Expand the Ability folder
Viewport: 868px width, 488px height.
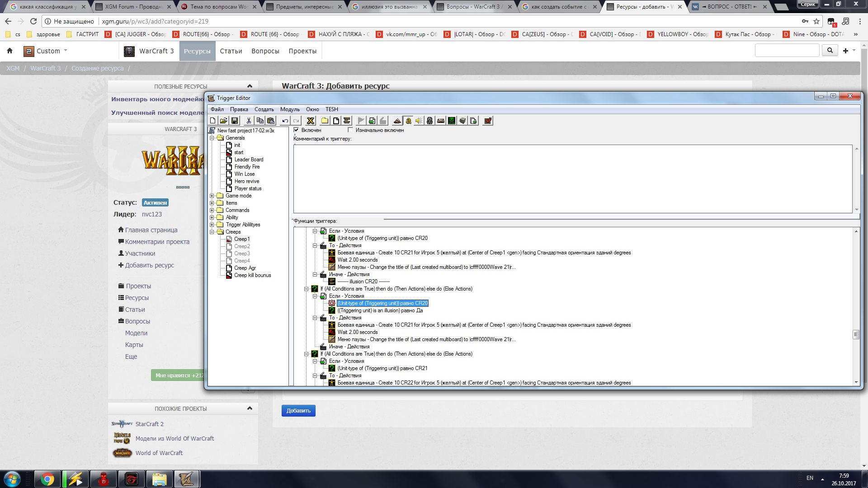point(212,217)
